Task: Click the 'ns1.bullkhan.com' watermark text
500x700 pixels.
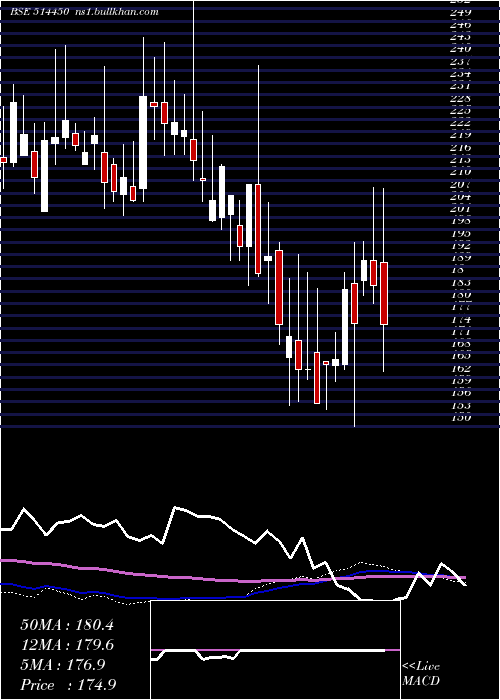Action: tap(117, 12)
